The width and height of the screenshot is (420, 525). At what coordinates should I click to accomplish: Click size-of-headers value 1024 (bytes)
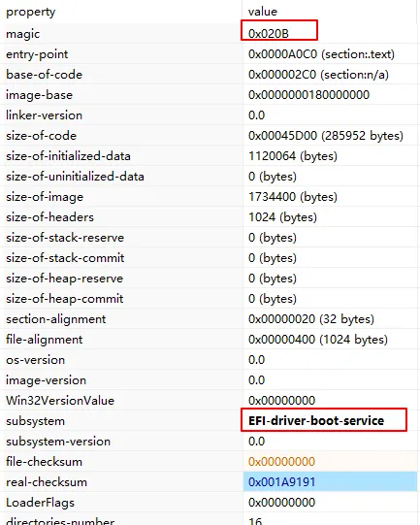coord(282,217)
